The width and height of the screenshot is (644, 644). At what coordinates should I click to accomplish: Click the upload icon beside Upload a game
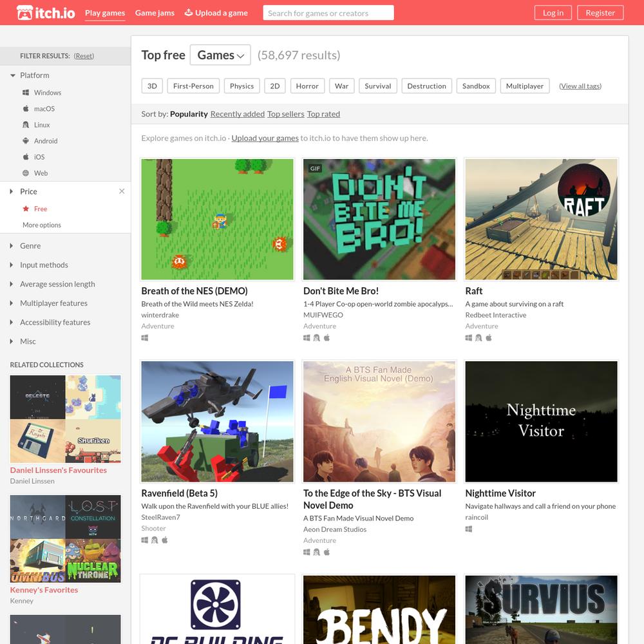(x=189, y=12)
